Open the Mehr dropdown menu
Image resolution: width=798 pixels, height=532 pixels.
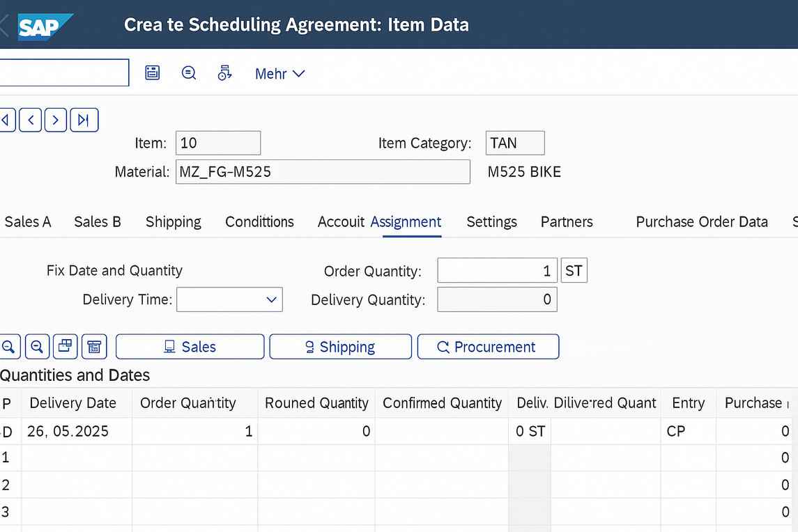click(280, 74)
